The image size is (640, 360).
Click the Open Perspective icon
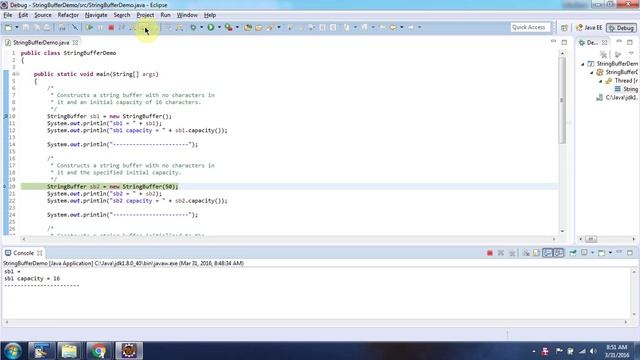pyautogui.click(x=564, y=28)
